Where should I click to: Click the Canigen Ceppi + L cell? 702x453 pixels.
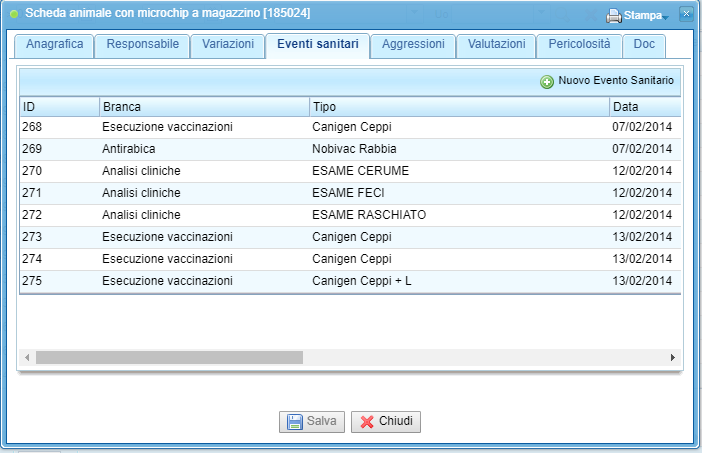tap(362, 281)
